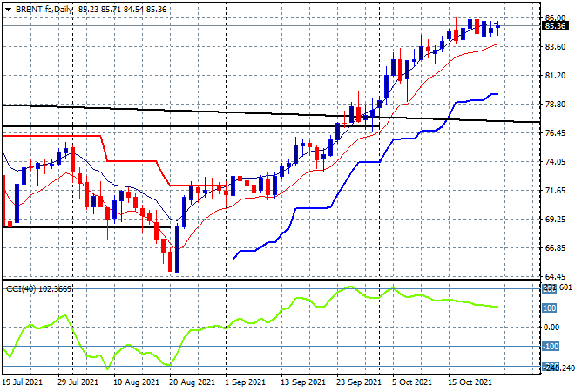Click the 83.60 price axis label
Viewport: 575px width, 392px height.
(555, 46)
